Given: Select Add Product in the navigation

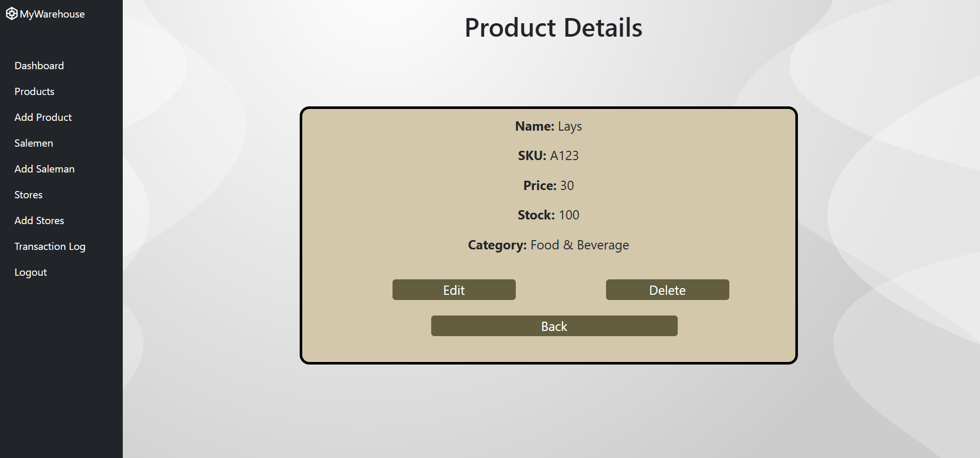Looking at the screenshot, I should 43,117.
